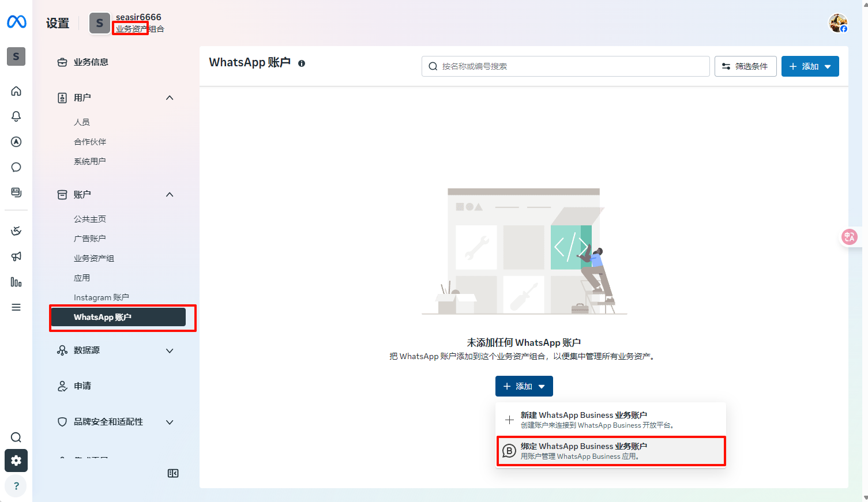Collapse the sidebar using panel icon
Screen dimensions: 868x502
coord(173,473)
